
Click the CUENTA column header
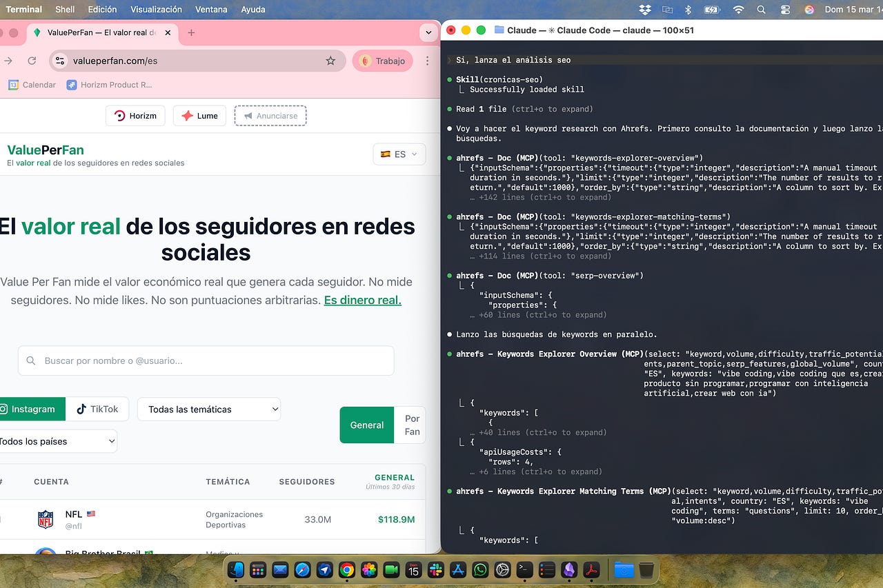click(52, 482)
